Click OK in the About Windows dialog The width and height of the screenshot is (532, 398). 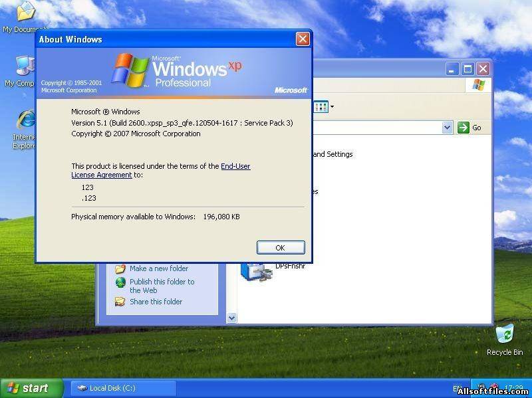coord(280,247)
